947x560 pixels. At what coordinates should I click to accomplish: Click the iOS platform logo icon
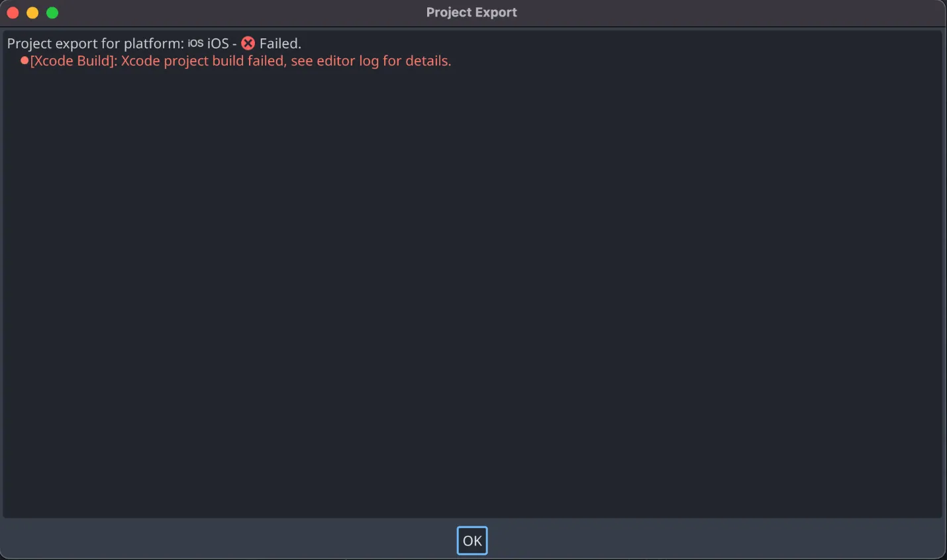coord(195,43)
